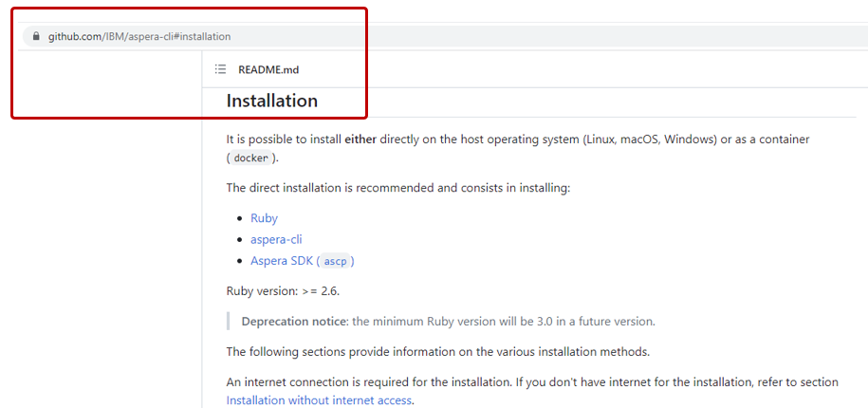Open the aspera-cli link in list
868x408 pixels.
click(276, 239)
